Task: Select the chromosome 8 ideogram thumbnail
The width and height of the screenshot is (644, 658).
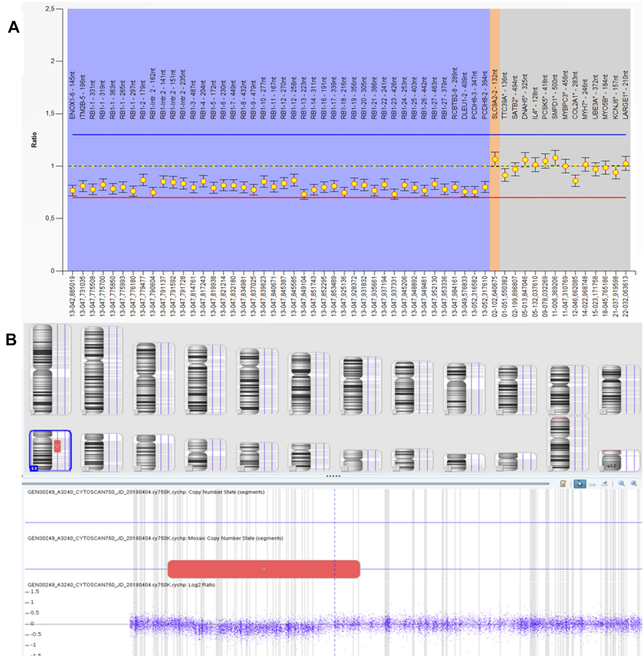Action: tap(412, 387)
